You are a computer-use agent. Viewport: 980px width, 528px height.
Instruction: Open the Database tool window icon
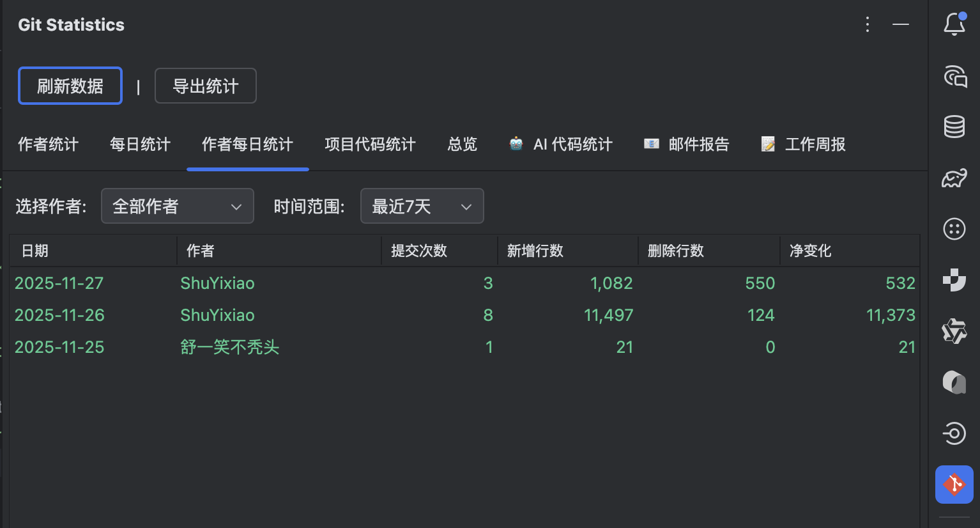click(954, 127)
